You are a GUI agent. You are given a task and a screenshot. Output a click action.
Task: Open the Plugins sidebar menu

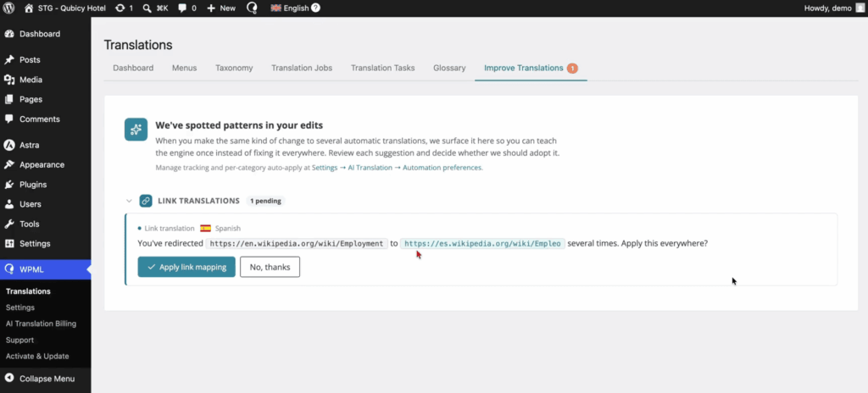[x=33, y=185]
